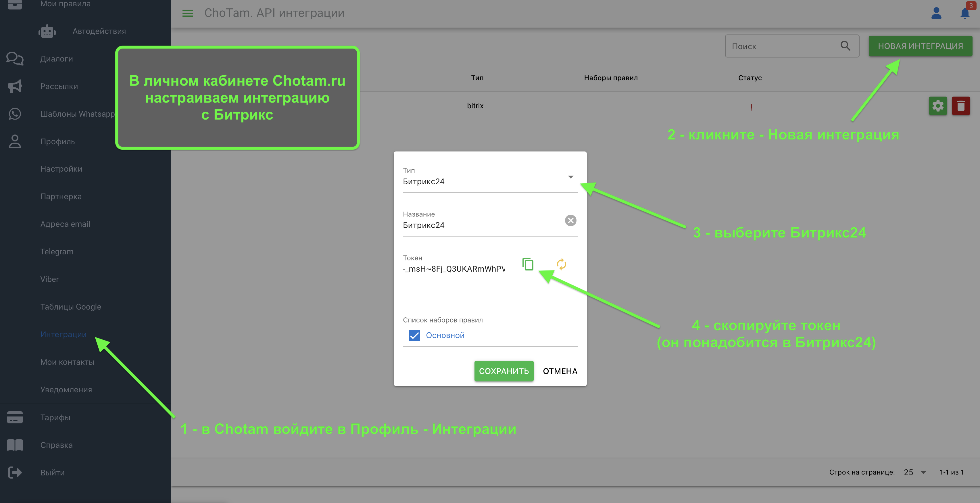Screen dimensions: 980x503
Task: Open Интеграции in the sidebar
Action: [x=64, y=335]
